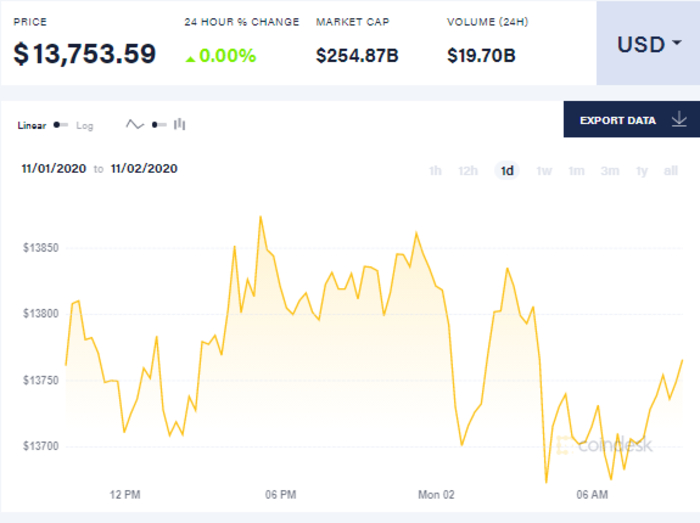The image size is (700, 523).
Task: Select the Linear scale label
Action: tap(32, 126)
